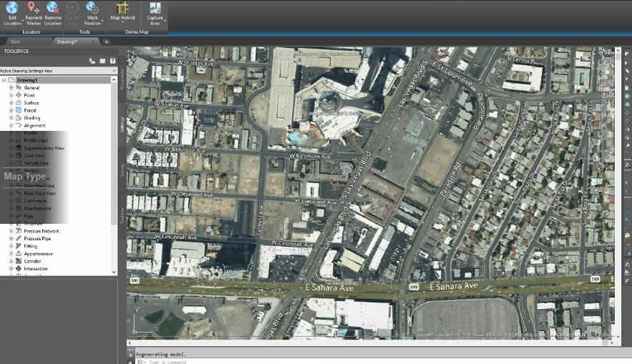Click the settings tree scroll-down arrow
Screen dimensions: 632x364
coord(114,272)
